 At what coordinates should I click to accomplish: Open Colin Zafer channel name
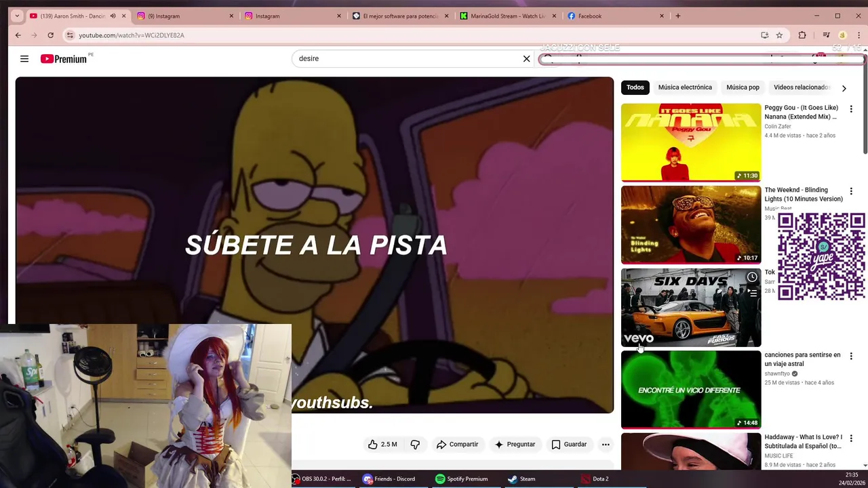[x=778, y=127]
